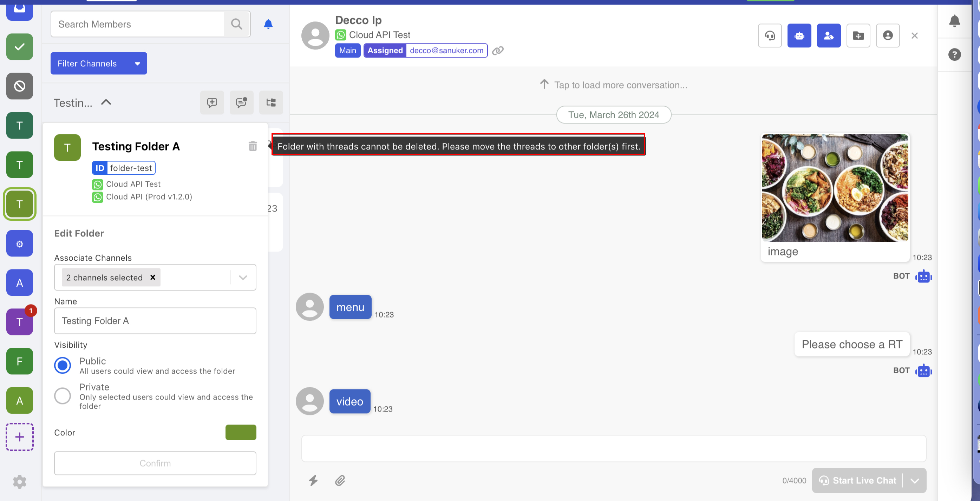Click the trash icon for Testing Folder A
Screen dimensions: 980x501
(x=253, y=146)
